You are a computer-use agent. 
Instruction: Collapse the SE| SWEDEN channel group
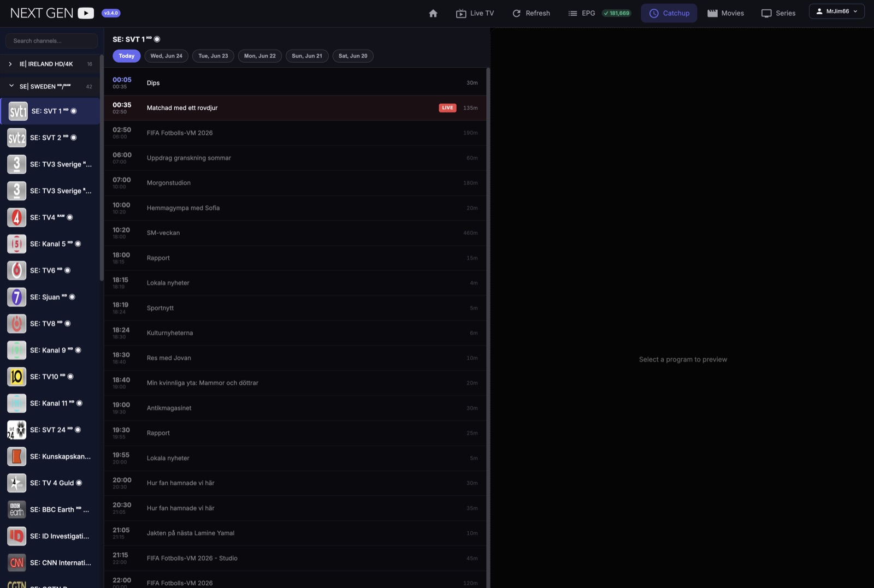pos(50,86)
